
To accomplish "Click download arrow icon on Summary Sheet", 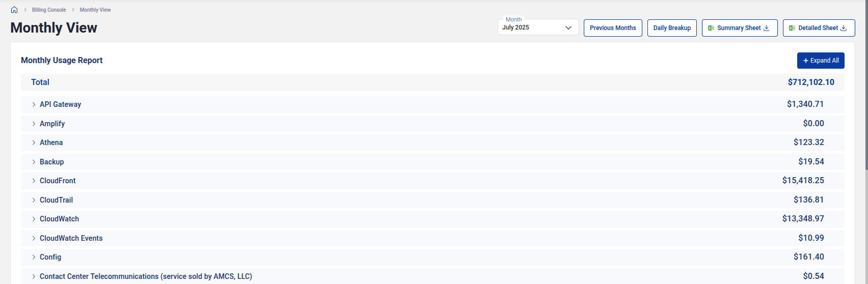I will 766,28.
